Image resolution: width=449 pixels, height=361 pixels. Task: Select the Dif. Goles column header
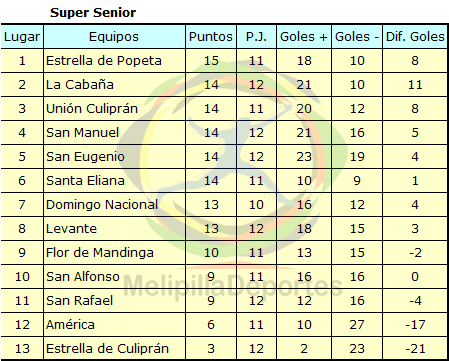click(x=415, y=37)
